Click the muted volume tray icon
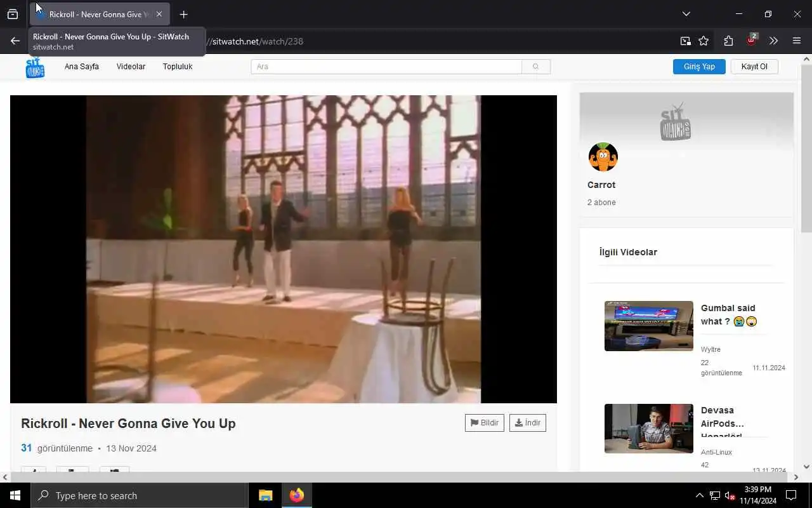This screenshot has width=812, height=508. click(x=730, y=495)
